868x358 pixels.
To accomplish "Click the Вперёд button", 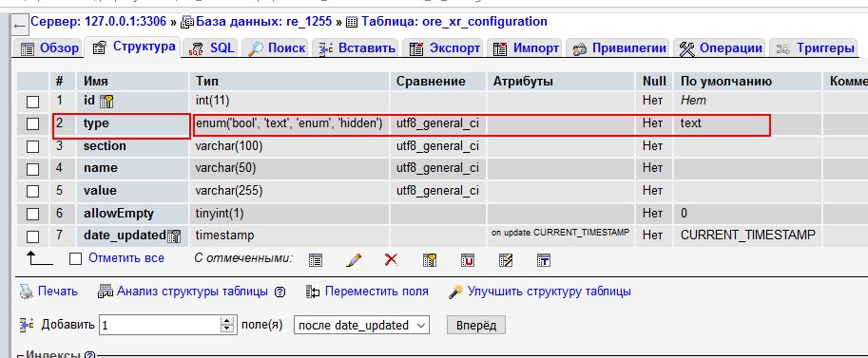I will tap(476, 326).
